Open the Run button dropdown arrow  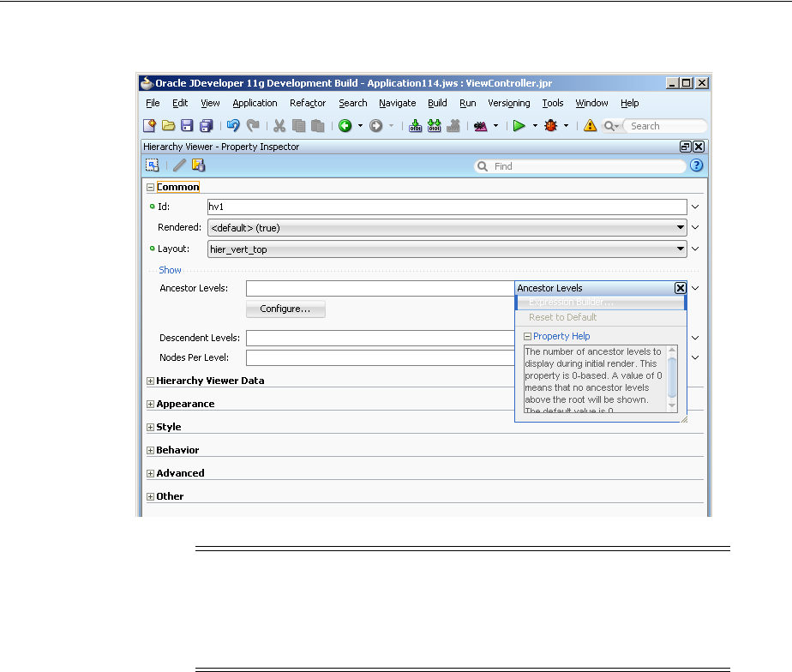pyautogui.click(x=535, y=126)
